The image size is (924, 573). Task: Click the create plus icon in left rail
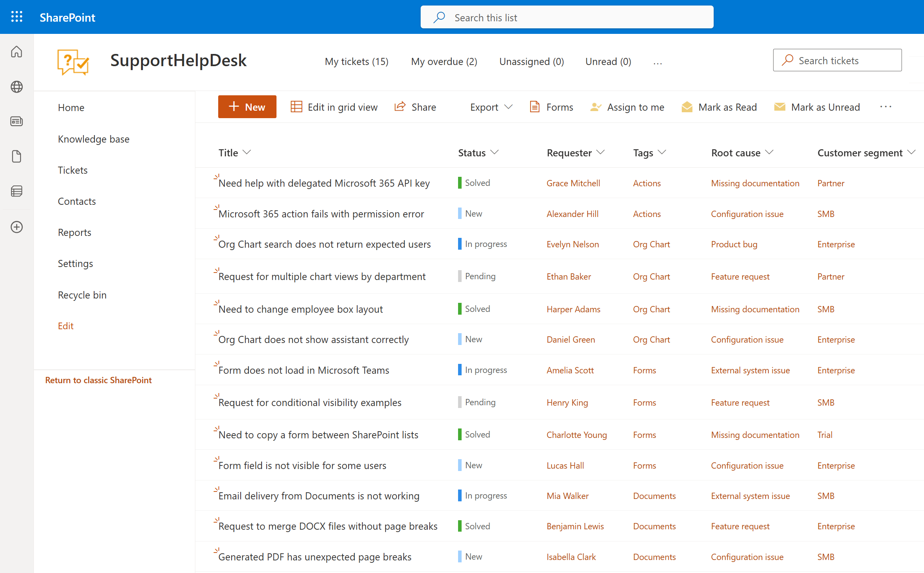[x=17, y=227]
